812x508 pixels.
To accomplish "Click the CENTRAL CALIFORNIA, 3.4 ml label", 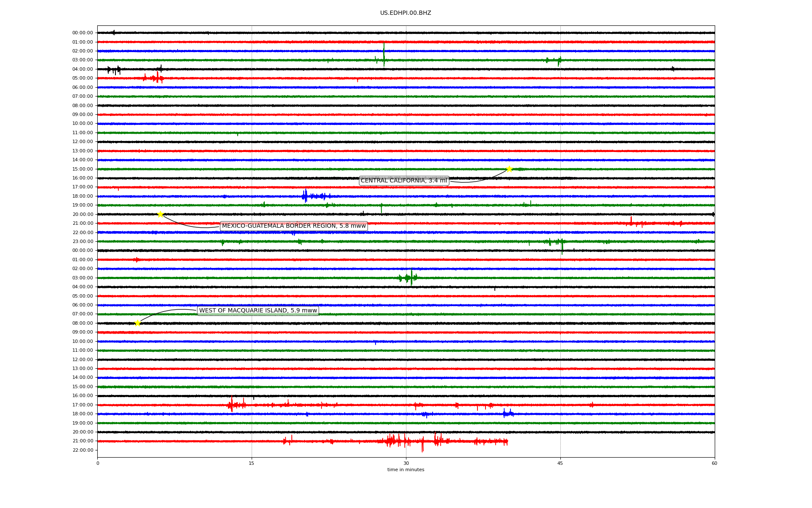I will pos(403,181).
